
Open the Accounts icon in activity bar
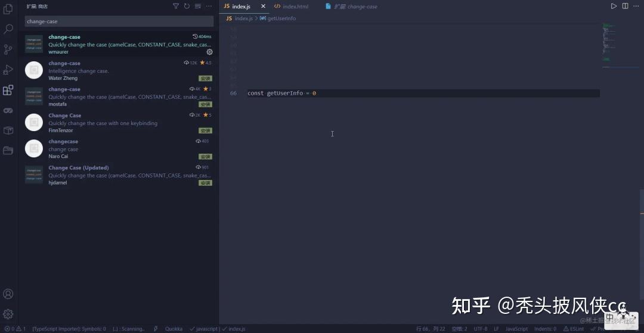pyautogui.click(x=8, y=294)
